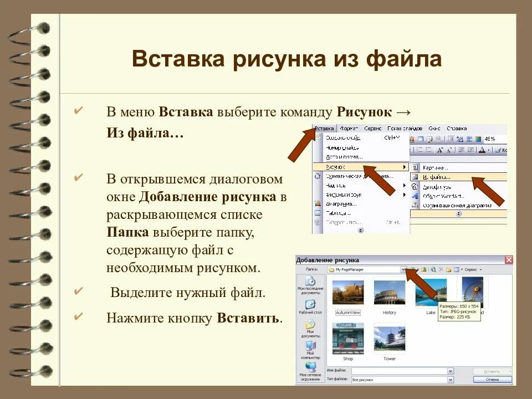
Task: Choose the Гиперссылка menu item
Action: [x=362, y=222]
